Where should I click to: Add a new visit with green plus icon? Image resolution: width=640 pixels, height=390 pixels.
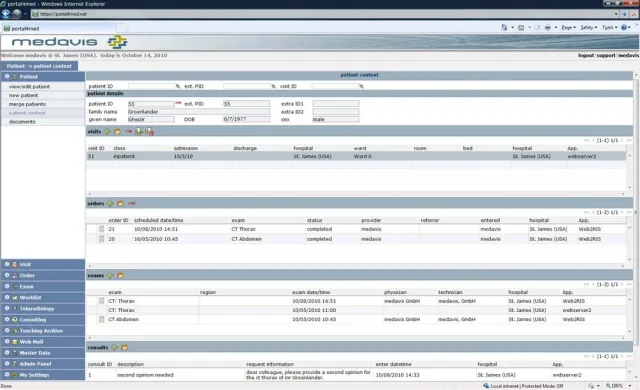pyautogui.click(x=107, y=131)
